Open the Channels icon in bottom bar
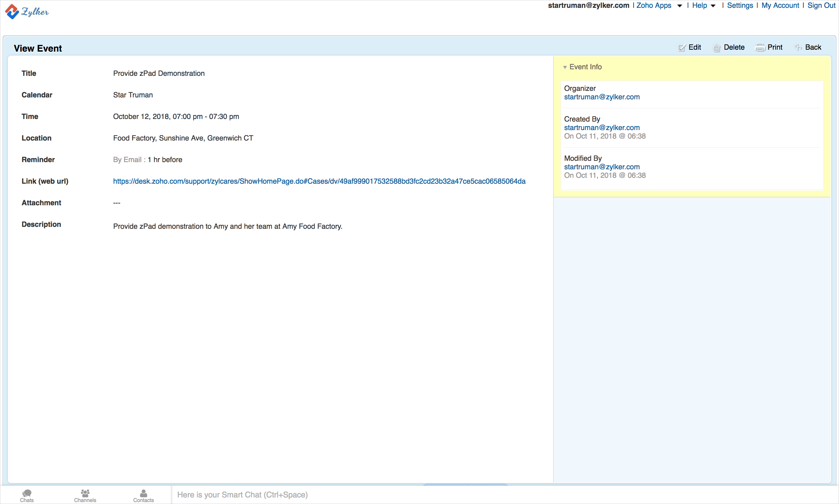839x504 pixels. pyautogui.click(x=85, y=493)
